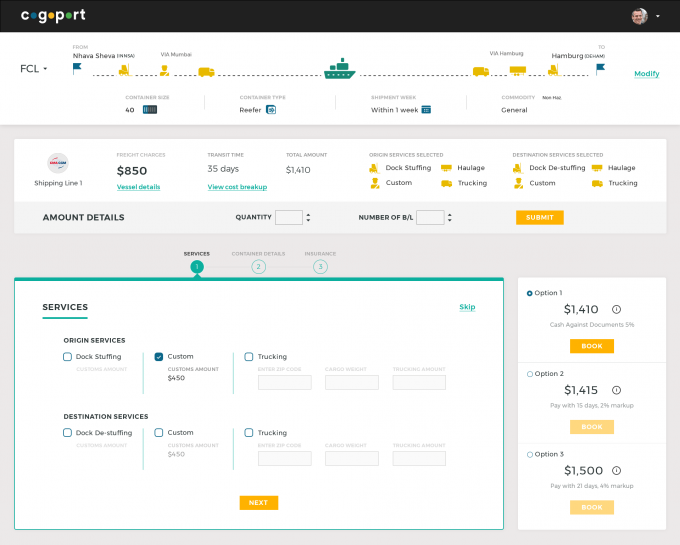The width and height of the screenshot is (680, 545).
Task: Click destination Trucking icon in summary
Action: (x=598, y=183)
